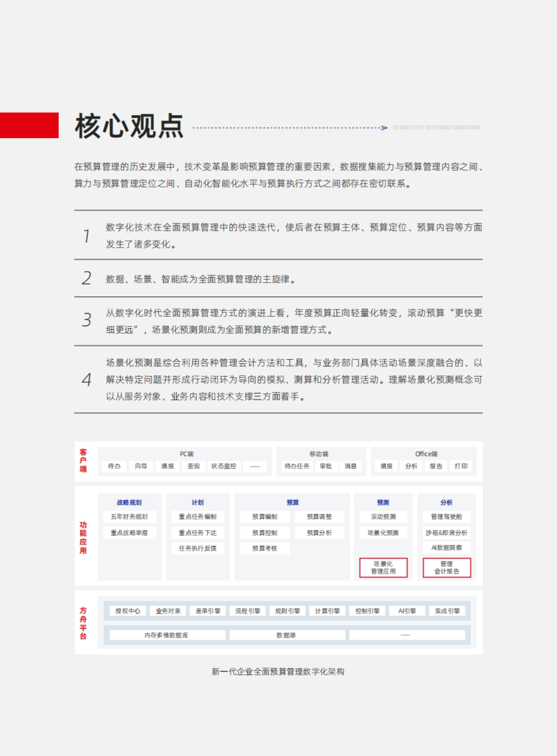The width and height of the screenshot is (557, 756).
Task: Click 状态监控 in the PC端 group
Action: pyautogui.click(x=224, y=466)
